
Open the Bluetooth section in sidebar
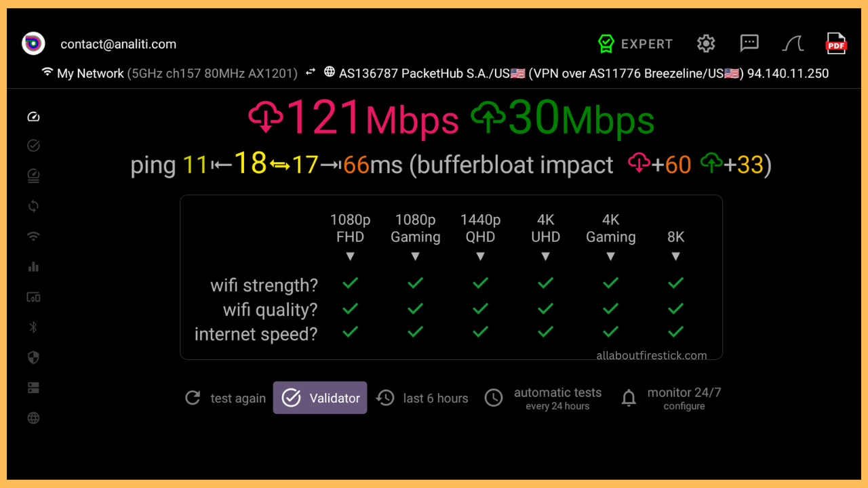33,327
